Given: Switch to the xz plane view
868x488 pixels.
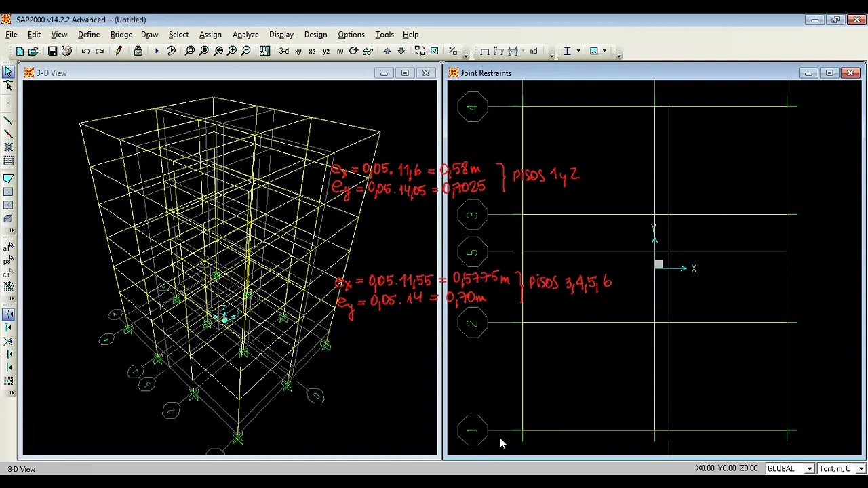Looking at the screenshot, I should coord(312,52).
